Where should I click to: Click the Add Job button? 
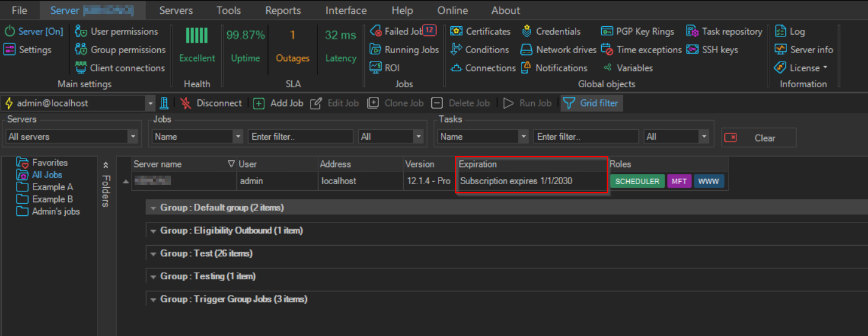pos(278,103)
